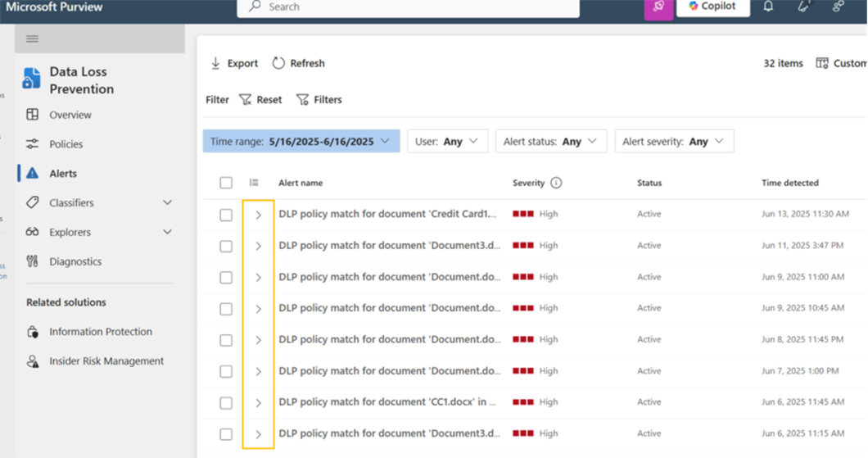Image resolution: width=868 pixels, height=458 pixels.
Task: Open the 'Credit Card1' DLP policy match alert
Action: [x=387, y=215]
